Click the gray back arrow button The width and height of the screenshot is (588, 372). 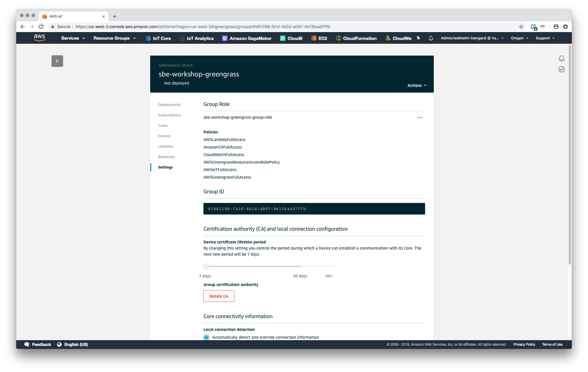point(57,61)
